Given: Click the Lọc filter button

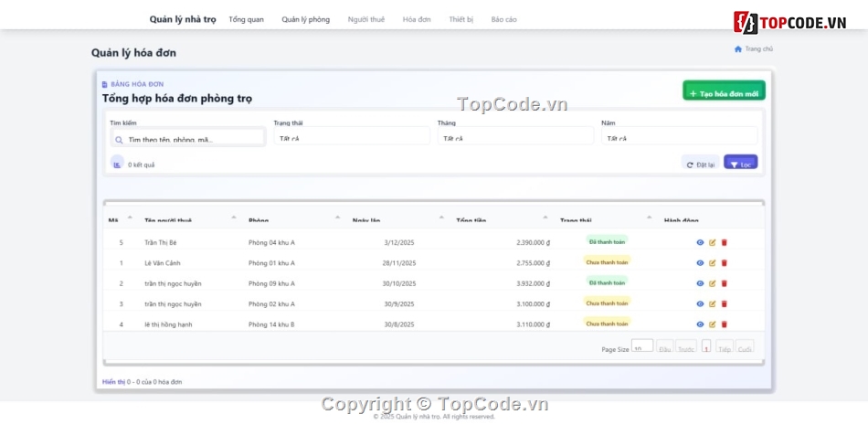Looking at the screenshot, I should click(x=741, y=163).
